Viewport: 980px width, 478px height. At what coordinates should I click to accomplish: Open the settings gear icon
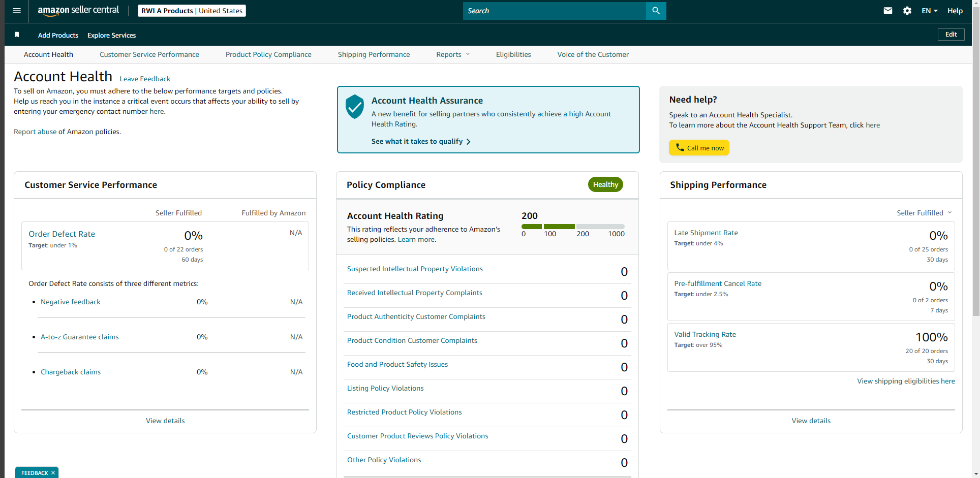tap(907, 11)
